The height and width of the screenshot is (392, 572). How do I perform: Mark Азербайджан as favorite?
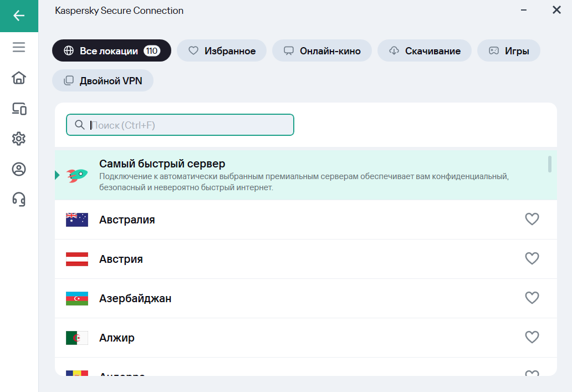(x=532, y=298)
